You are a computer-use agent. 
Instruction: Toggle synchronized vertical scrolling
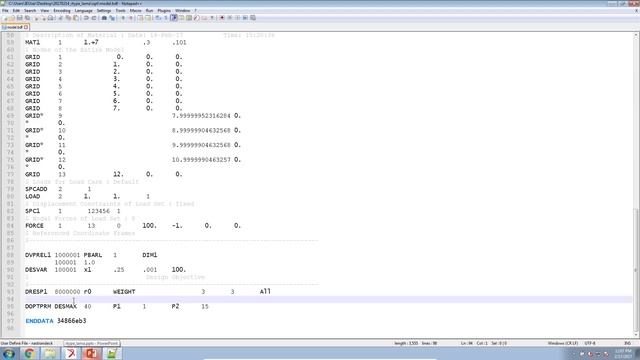pos(140,18)
